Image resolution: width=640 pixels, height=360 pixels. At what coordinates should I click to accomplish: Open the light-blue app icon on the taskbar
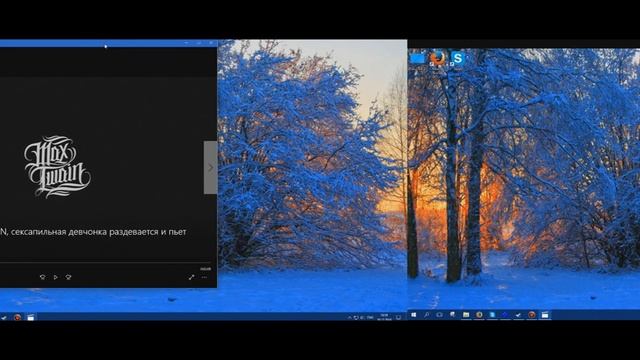point(492,315)
